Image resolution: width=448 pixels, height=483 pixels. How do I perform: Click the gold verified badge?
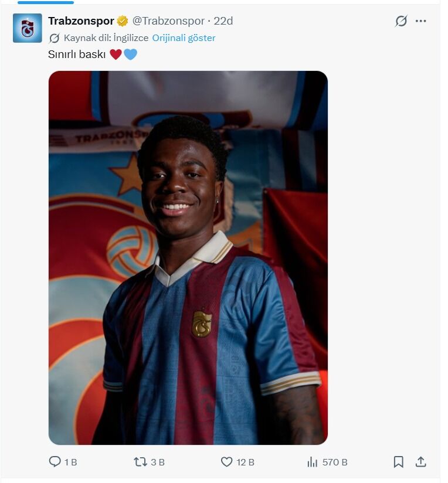[123, 21]
